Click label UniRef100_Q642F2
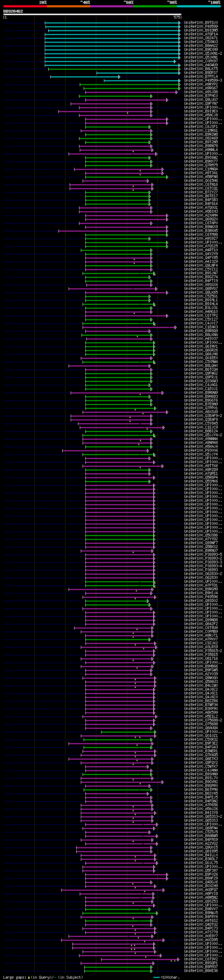This screenshot has width=224, height=980. pos(201,624)
